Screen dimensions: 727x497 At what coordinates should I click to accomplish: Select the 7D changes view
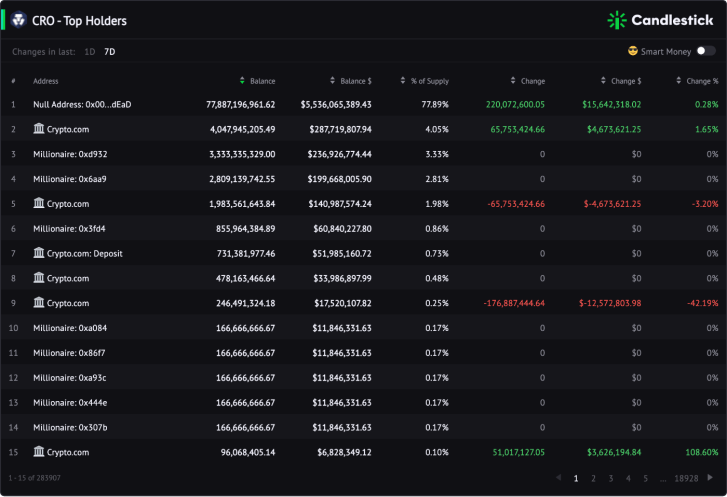(x=109, y=51)
